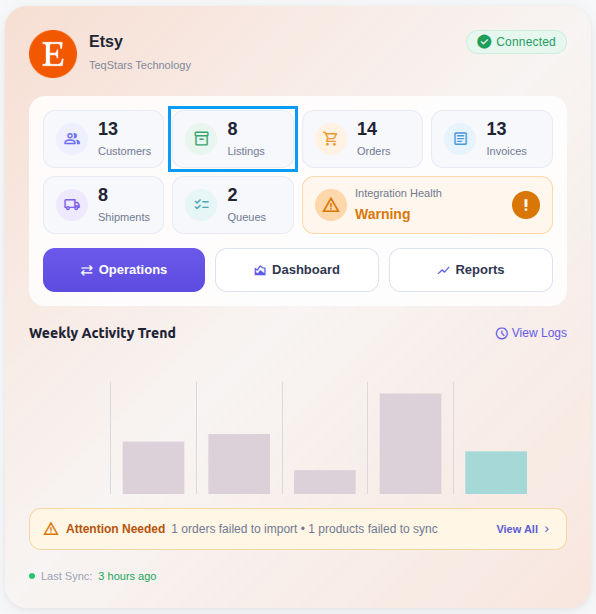Open View Logs link
596x614 pixels.
[x=531, y=333]
